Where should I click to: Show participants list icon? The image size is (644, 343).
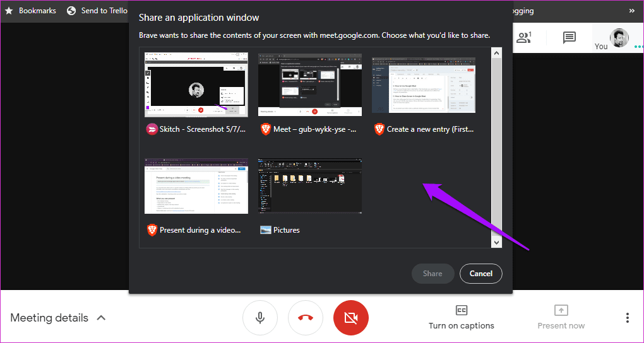pyautogui.click(x=524, y=38)
